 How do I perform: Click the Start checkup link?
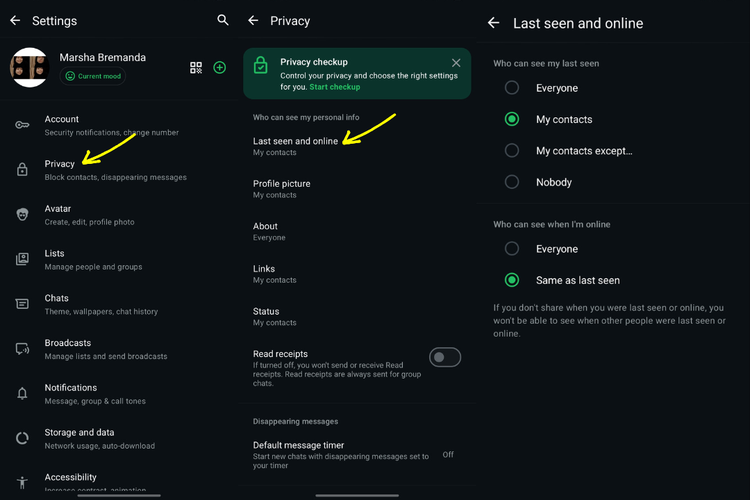coord(334,87)
